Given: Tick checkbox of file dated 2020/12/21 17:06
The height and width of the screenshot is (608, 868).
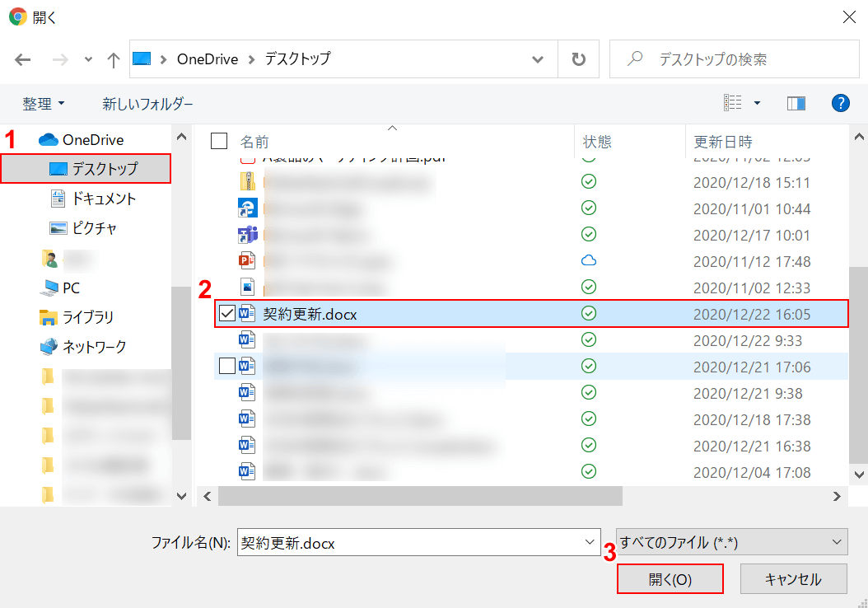Looking at the screenshot, I should (x=227, y=366).
